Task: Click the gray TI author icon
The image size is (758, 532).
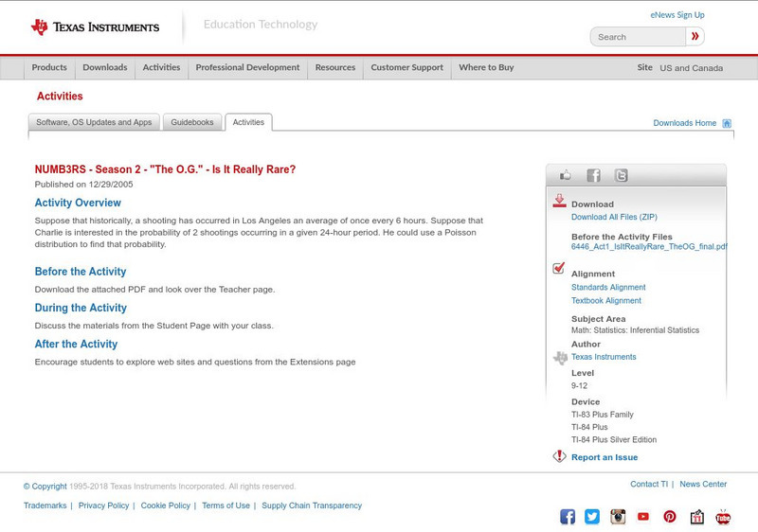Action: tap(560, 358)
